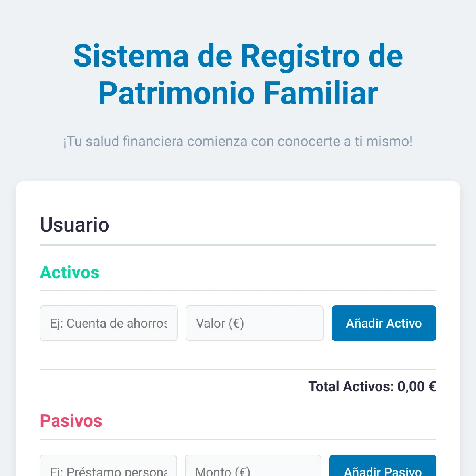
Task: Click the divider line under "Usuario"
Action: coord(238,245)
